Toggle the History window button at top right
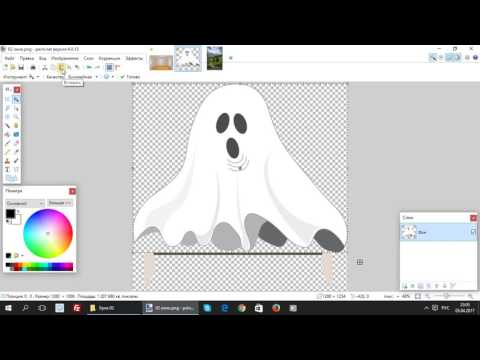The height and width of the screenshot is (360, 480). tap(441, 57)
